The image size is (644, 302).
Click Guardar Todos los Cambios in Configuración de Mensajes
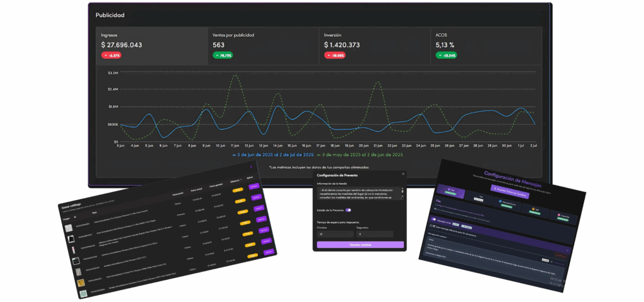(x=509, y=192)
